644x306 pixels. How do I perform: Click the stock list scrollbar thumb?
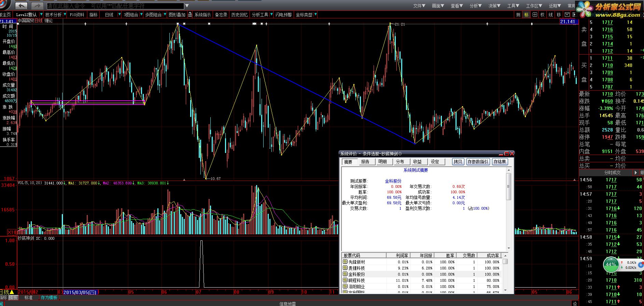pos(505,261)
